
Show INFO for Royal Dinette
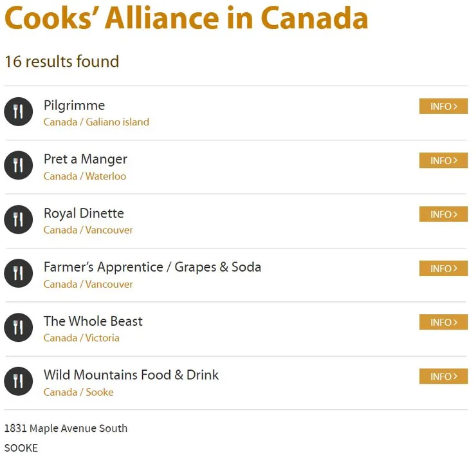443,214
